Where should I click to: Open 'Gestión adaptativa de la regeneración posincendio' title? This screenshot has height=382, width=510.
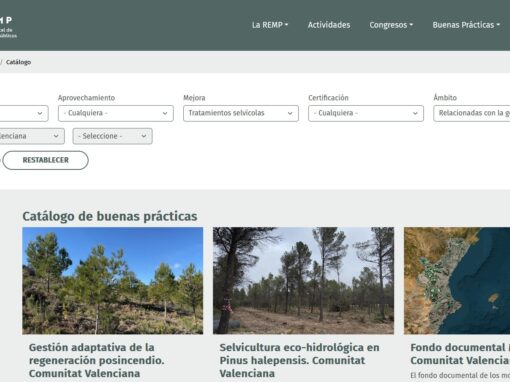(x=97, y=360)
